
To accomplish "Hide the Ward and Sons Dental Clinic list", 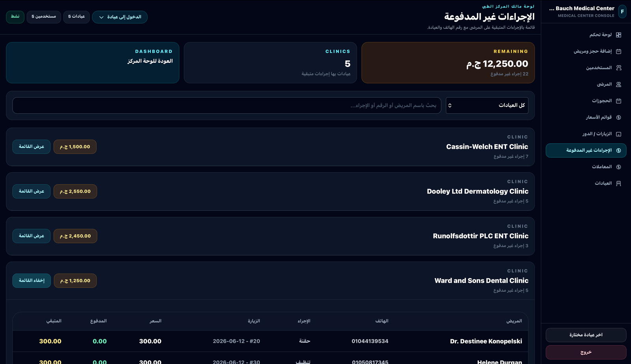I will coord(32,280).
